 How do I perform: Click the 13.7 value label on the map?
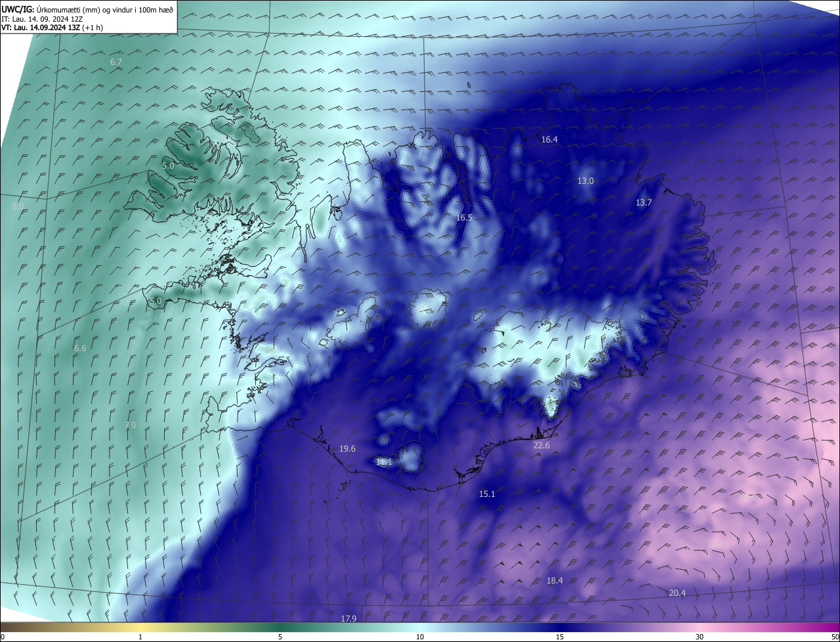click(644, 203)
